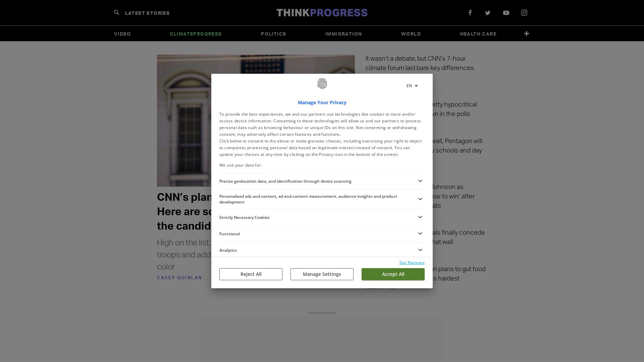Toggle the Strictly Necessary Cookies option
Screen dimensions: 644x362
pyautogui.click(x=420, y=217)
